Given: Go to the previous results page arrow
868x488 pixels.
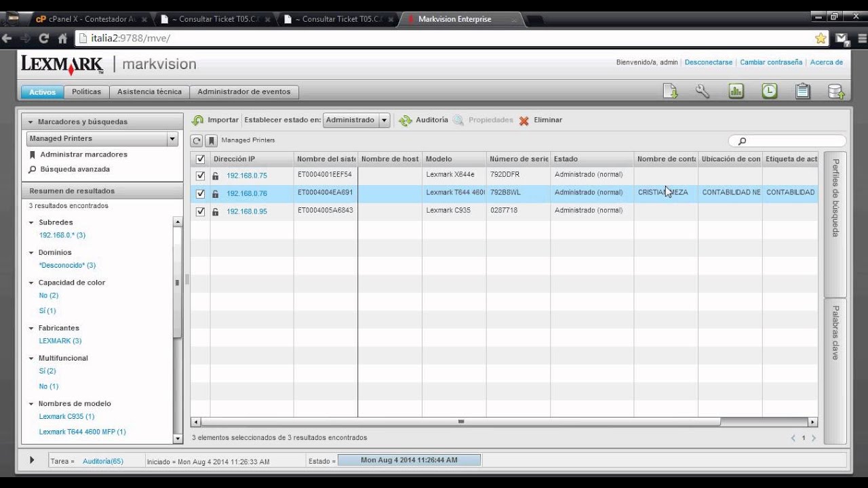Looking at the screenshot, I should pyautogui.click(x=793, y=438).
